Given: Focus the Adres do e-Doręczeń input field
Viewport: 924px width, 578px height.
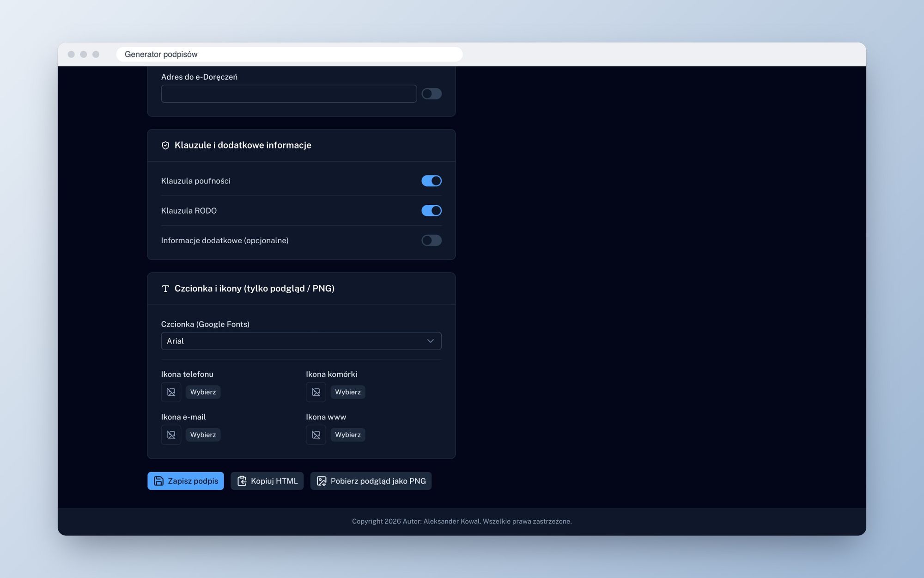Looking at the screenshot, I should pos(289,93).
